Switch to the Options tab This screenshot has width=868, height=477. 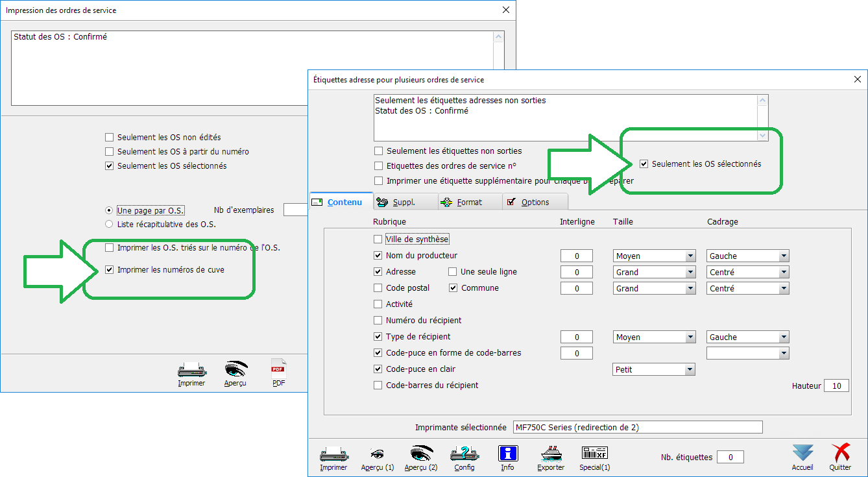[x=535, y=202]
